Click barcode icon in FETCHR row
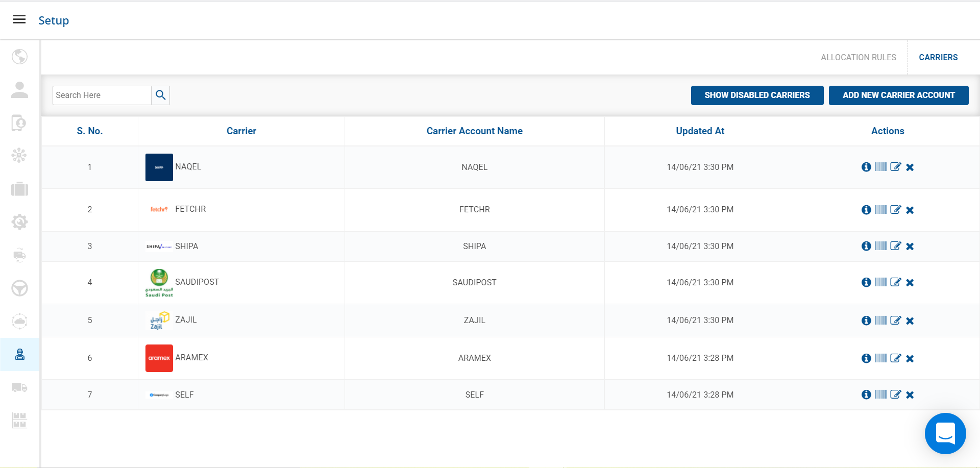The image size is (980, 468). click(x=880, y=210)
